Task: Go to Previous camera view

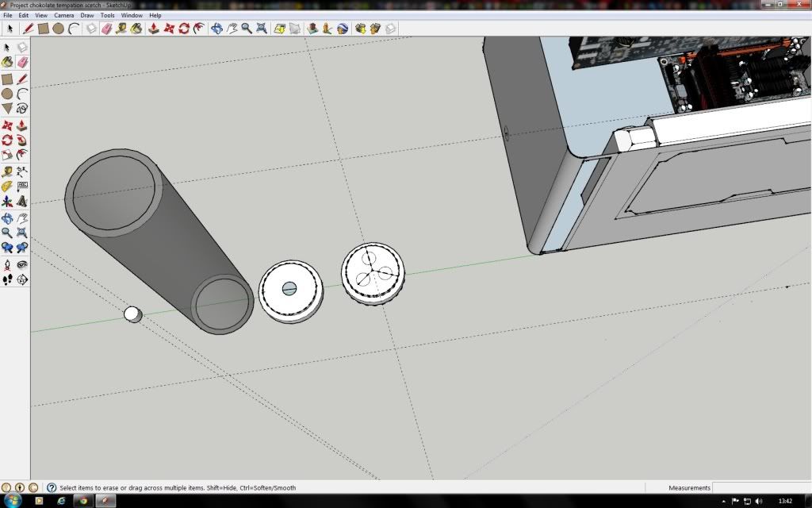Action: click(x=7, y=248)
